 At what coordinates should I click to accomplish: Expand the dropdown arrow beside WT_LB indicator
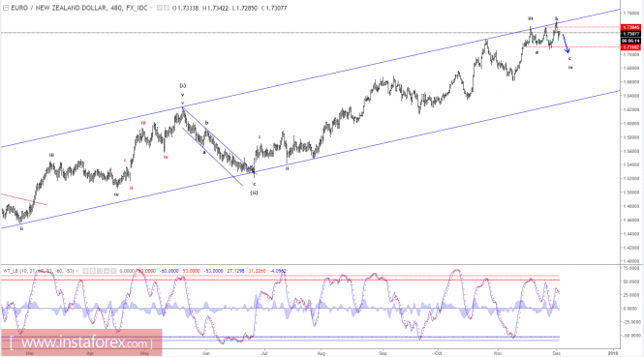77,271
